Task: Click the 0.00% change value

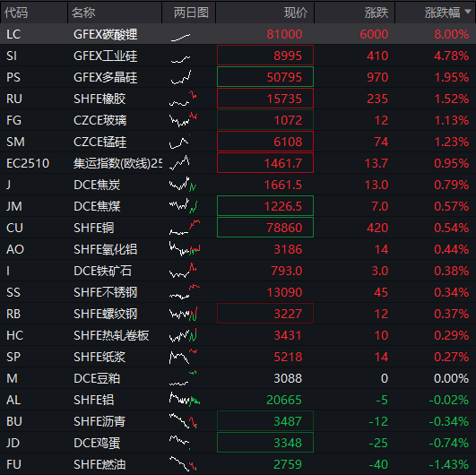Action: 452,378
